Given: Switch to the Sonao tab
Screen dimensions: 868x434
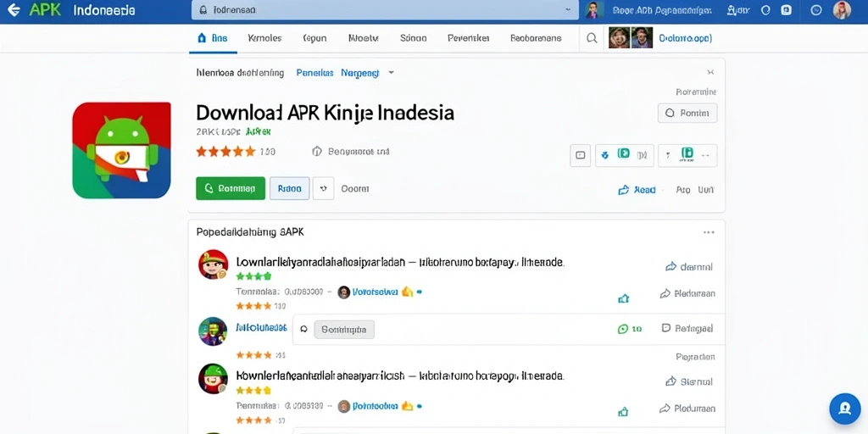Looking at the screenshot, I should coord(413,38).
